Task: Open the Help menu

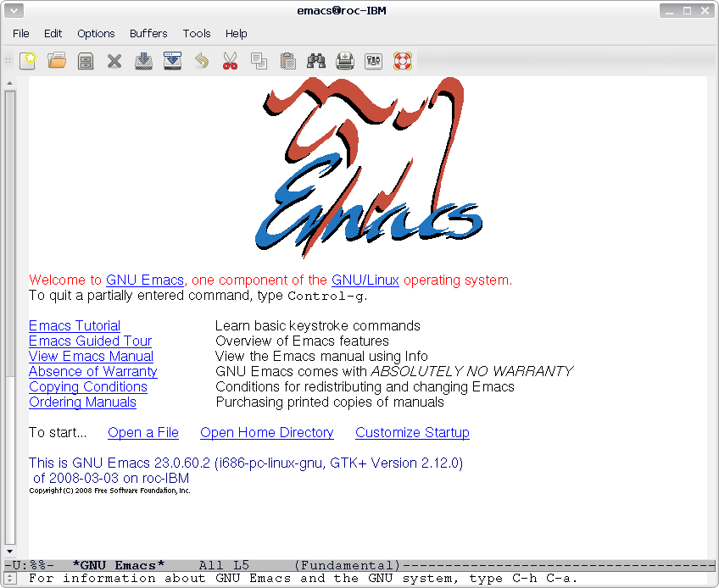Action: (237, 33)
